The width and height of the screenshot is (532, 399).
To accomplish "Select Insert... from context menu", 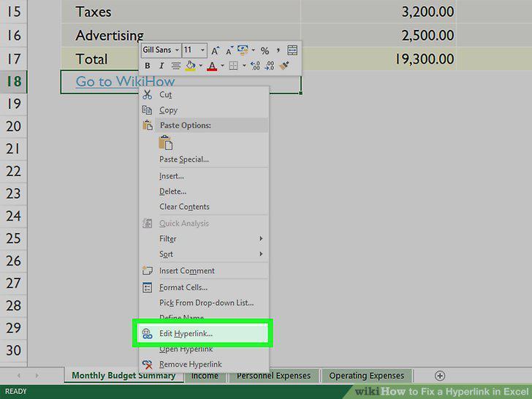I will click(x=205, y=176).
